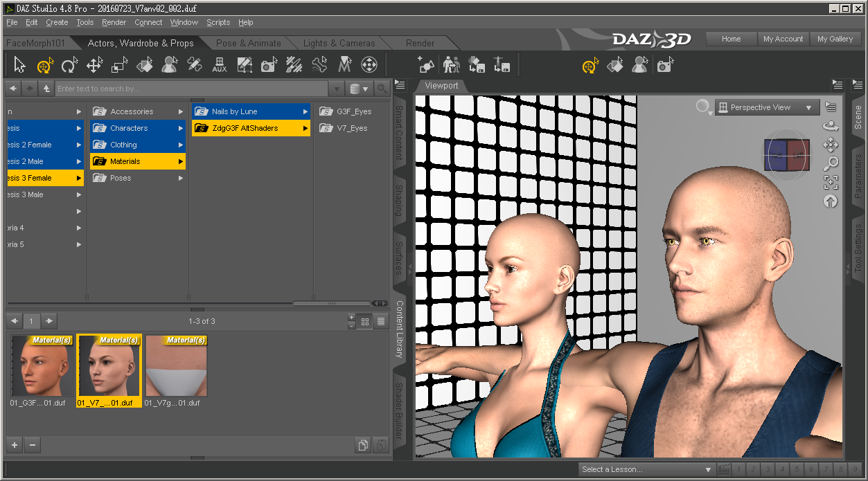Open the File menu
The image size is (868, 481).
pos(12,22)
